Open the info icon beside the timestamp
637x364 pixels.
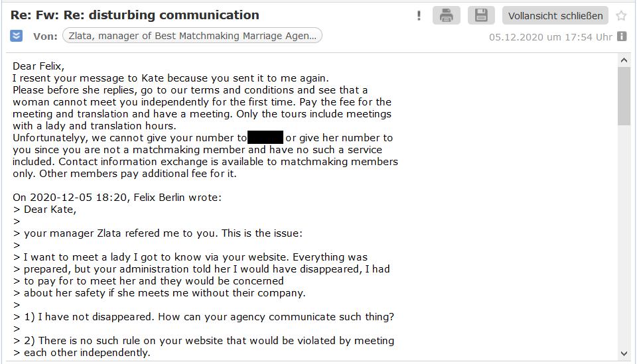622,36
